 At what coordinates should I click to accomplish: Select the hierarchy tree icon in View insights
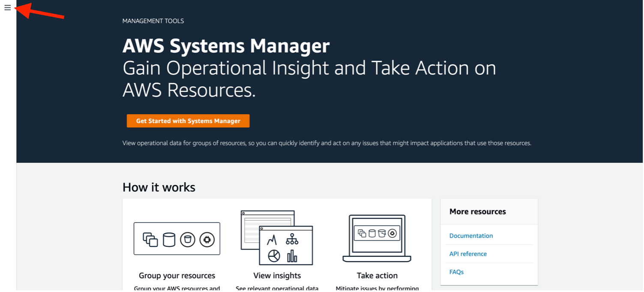pyautogui.click(x=292, y=239)
